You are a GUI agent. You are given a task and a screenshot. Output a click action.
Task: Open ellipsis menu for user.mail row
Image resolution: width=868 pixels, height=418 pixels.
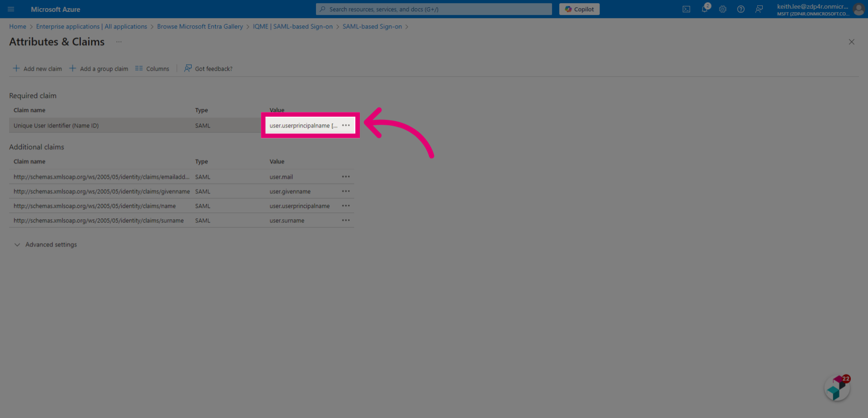346,177
